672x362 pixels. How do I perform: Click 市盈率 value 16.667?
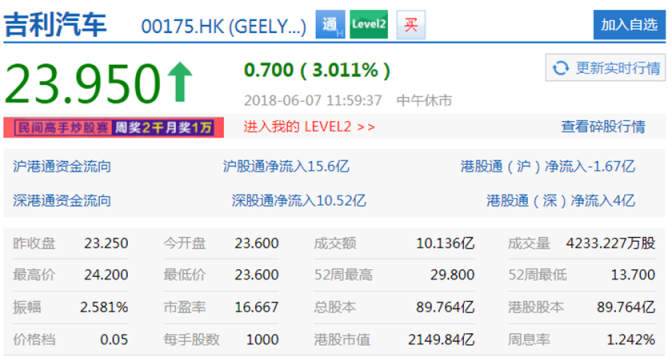(x=256, y=307)
